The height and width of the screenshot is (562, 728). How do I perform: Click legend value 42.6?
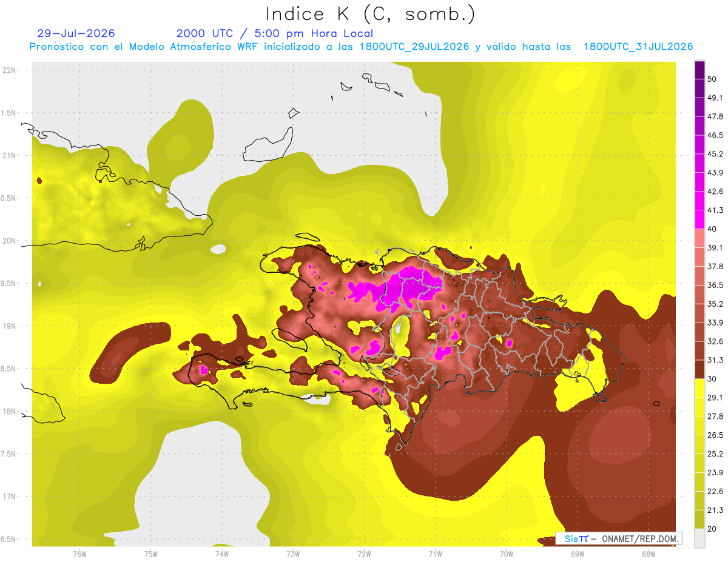(x=715, y=192)
